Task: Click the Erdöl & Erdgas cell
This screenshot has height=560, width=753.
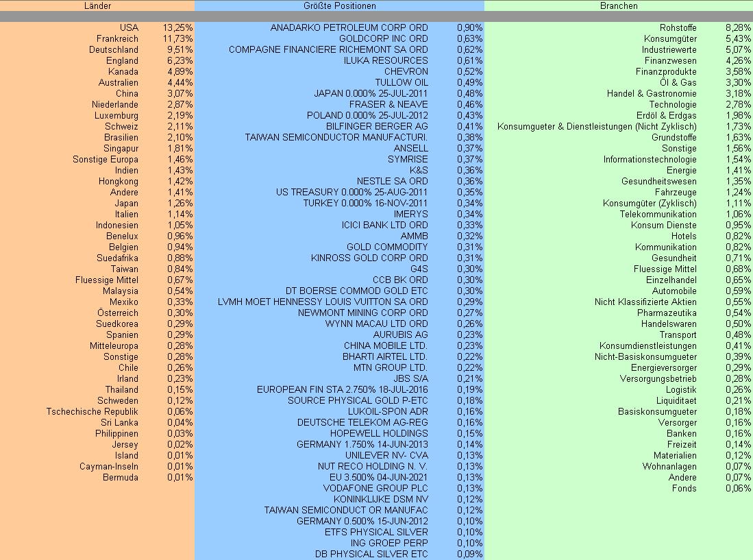Action: pyautogui.click(x=666, y=116)
